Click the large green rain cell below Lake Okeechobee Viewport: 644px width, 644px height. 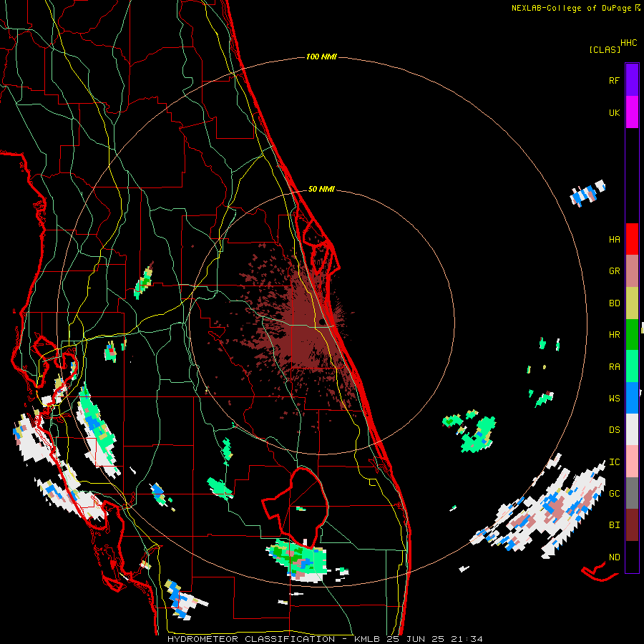click(x=297, y=560)
